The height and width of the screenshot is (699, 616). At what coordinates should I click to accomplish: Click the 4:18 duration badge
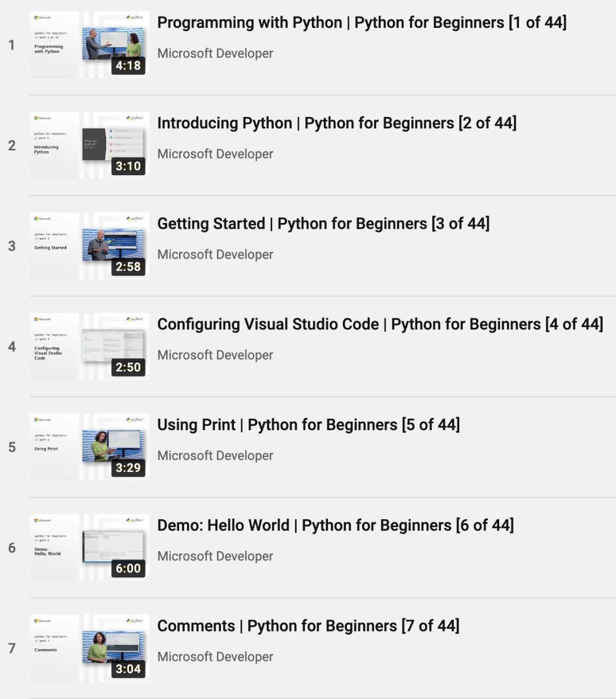click(128, 66)
